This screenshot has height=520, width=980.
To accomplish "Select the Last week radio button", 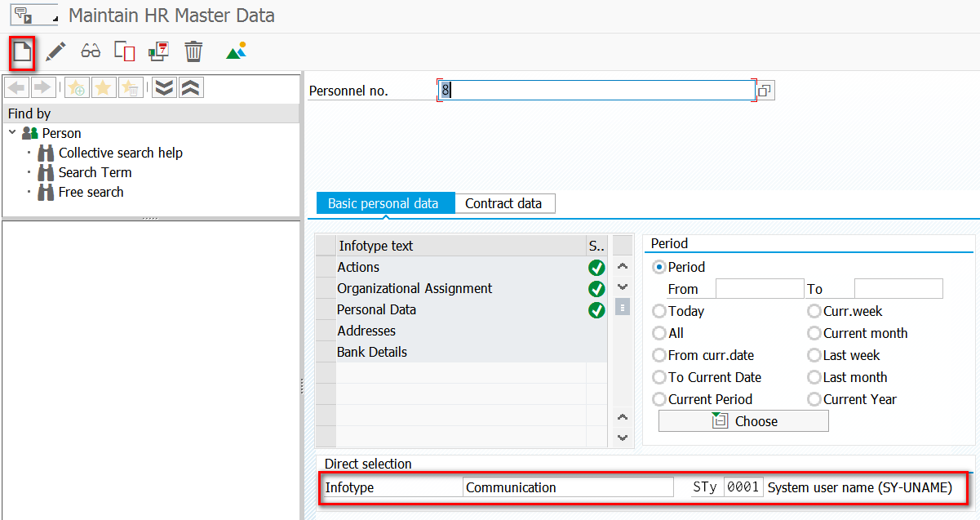I will pos(814,355).
